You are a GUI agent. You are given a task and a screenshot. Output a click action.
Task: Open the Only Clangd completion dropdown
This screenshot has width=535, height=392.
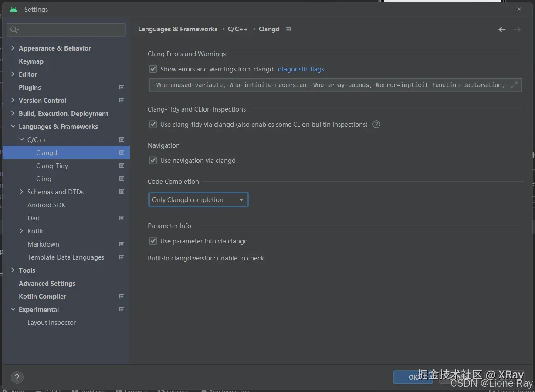coord(199,199)
